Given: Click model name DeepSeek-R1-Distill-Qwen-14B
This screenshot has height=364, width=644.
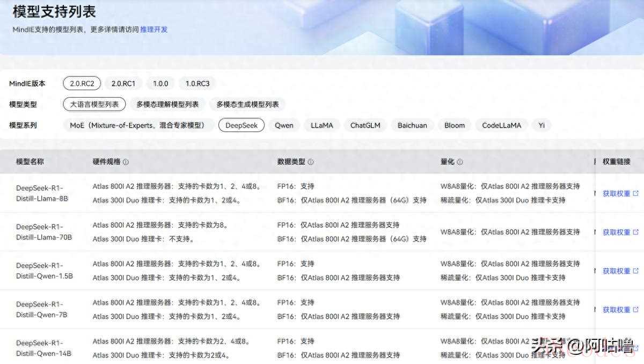Looking at the screenshot, I should coord(43,348).
